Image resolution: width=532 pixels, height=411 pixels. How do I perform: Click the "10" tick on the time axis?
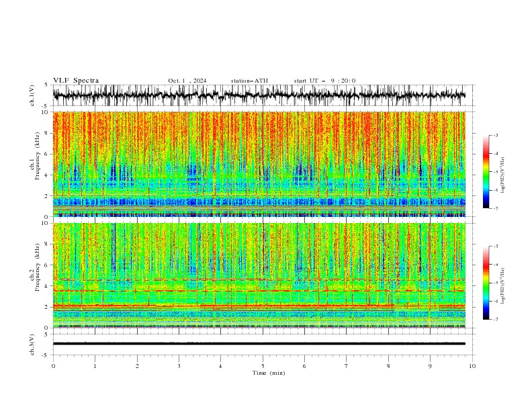[472, 366]
